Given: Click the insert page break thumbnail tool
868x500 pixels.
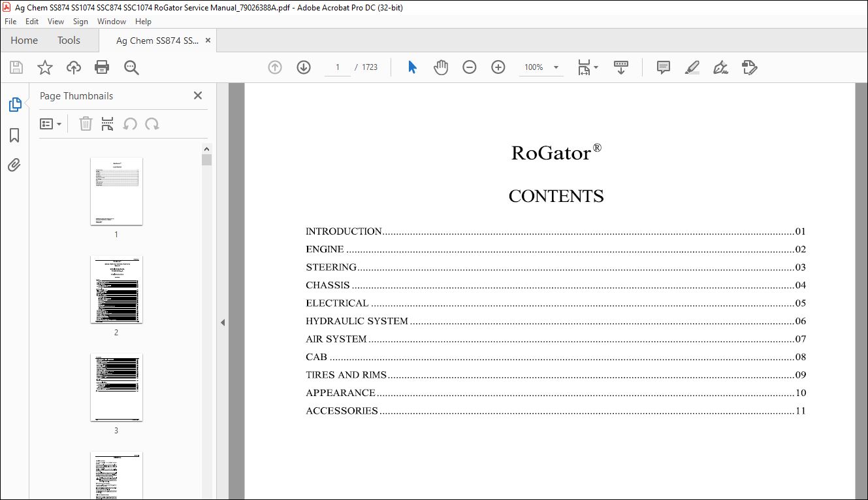Looking at the screenshot, I should pyautogui.click(x=108, y=124).
